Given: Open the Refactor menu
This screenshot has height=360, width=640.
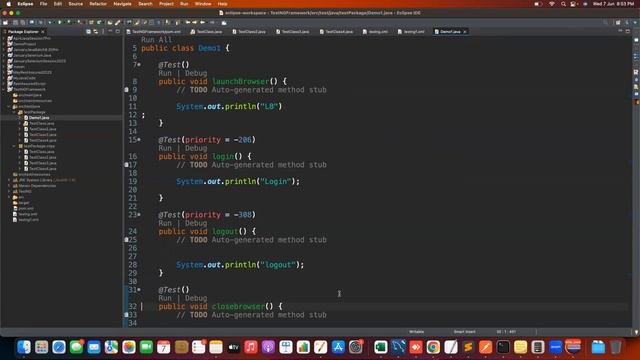Looking at the screenshot, I should (x=98, y=4).
